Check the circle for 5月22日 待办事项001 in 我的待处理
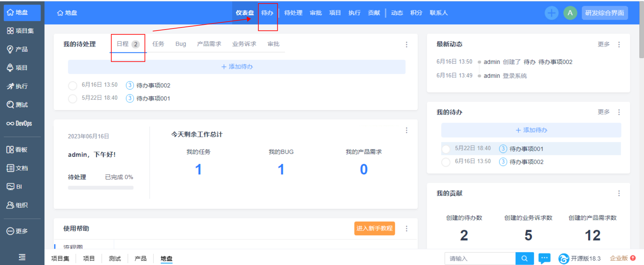The width and height of the screenshot is (644, 265). click(x=73, y=99)
